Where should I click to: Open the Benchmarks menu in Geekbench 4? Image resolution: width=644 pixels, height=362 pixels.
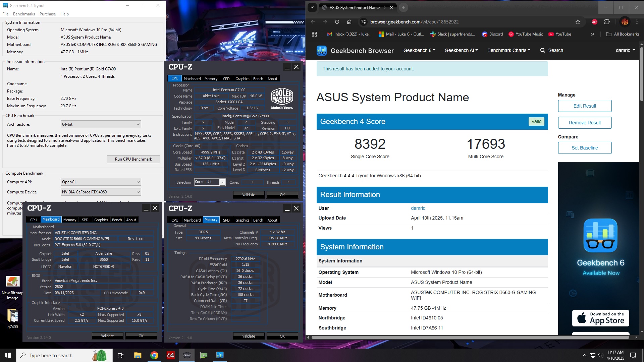24,14
